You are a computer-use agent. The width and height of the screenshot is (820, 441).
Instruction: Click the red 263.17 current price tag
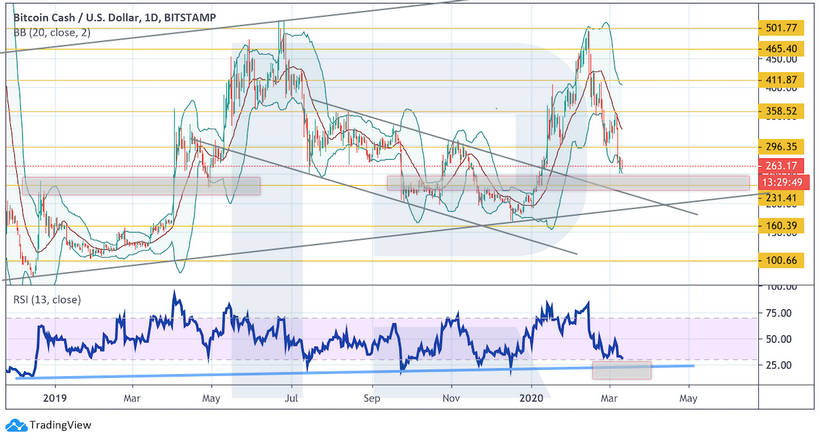[x=781, y=166]
